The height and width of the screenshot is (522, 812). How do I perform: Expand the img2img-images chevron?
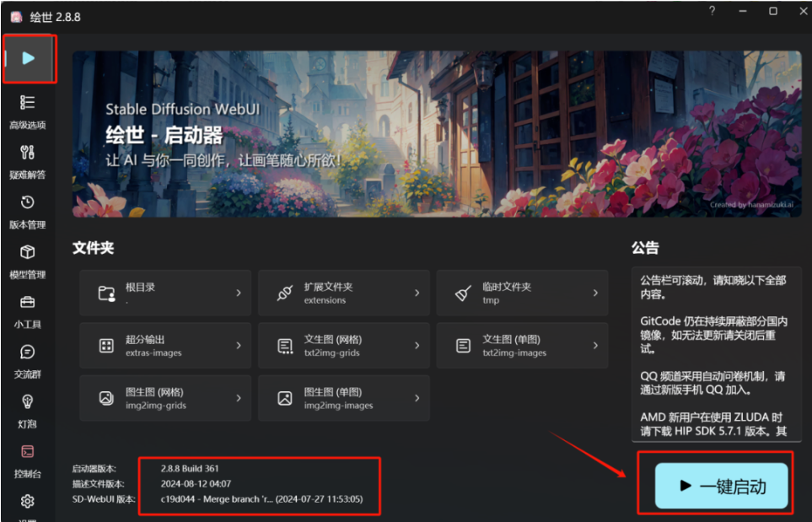[x=417, y=398]
